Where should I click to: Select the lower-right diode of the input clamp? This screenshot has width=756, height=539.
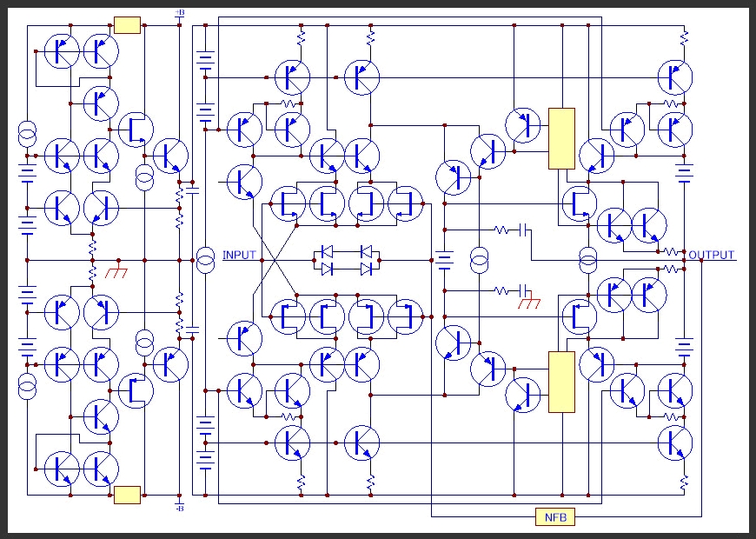click(x=367, y=269)
